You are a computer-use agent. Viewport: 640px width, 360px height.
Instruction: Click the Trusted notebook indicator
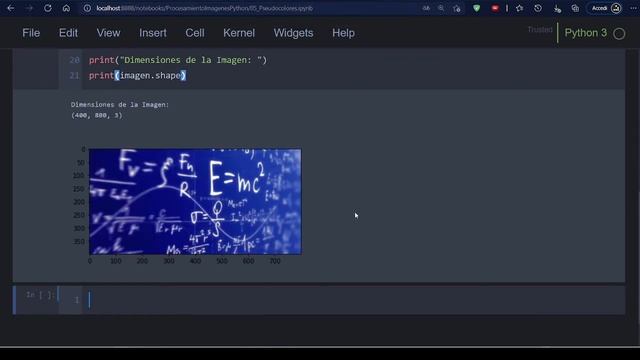pos(540,30)
